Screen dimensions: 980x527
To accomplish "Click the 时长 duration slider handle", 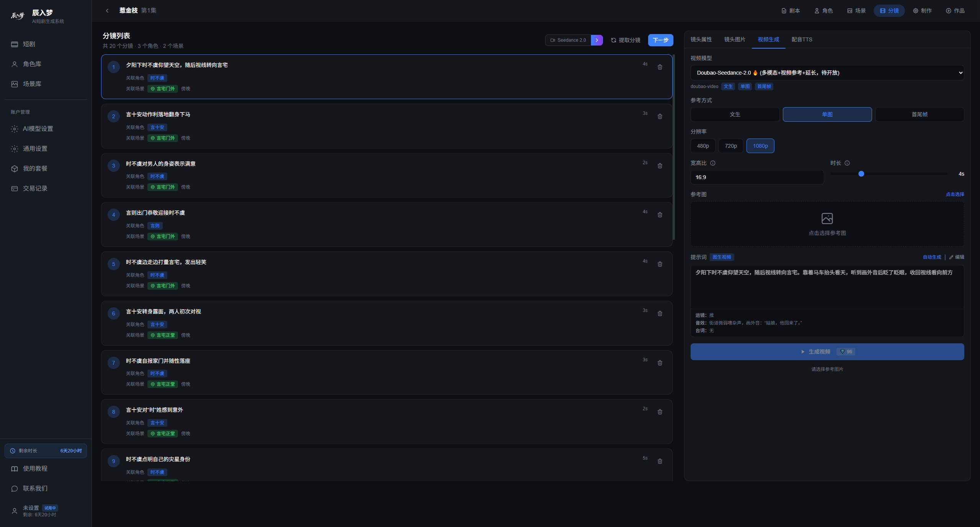I will pyautogui.click(x=861, y=174).
